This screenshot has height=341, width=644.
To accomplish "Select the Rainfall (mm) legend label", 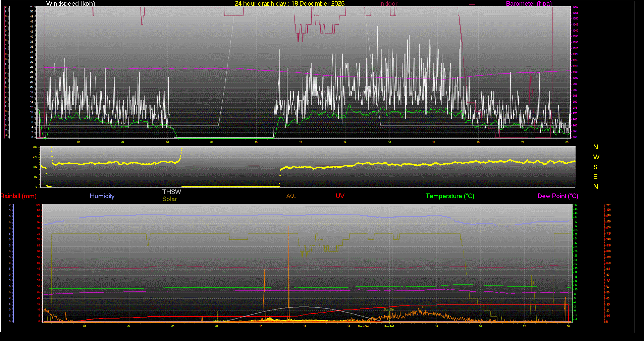I will (18, 196).
